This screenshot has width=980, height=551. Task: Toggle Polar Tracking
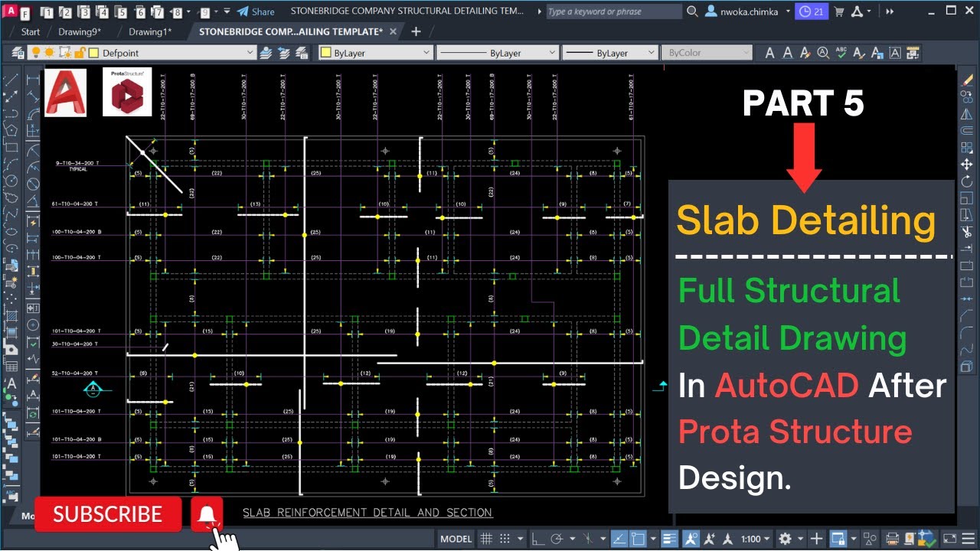click(x=557, y=539)
